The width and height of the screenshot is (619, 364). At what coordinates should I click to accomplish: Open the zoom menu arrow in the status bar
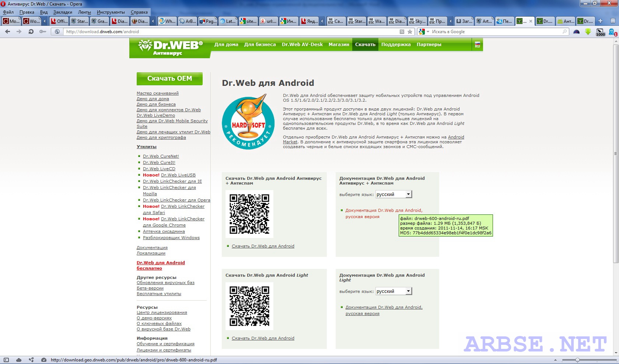click(x=556, y=360)
